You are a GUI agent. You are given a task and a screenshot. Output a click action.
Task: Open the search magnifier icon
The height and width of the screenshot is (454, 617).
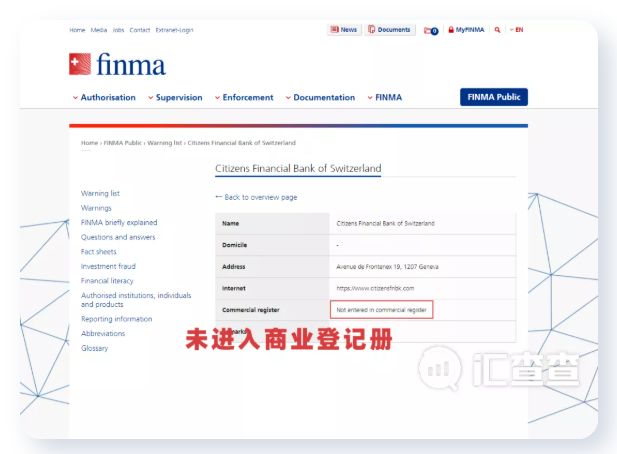(x=497, y=30)
